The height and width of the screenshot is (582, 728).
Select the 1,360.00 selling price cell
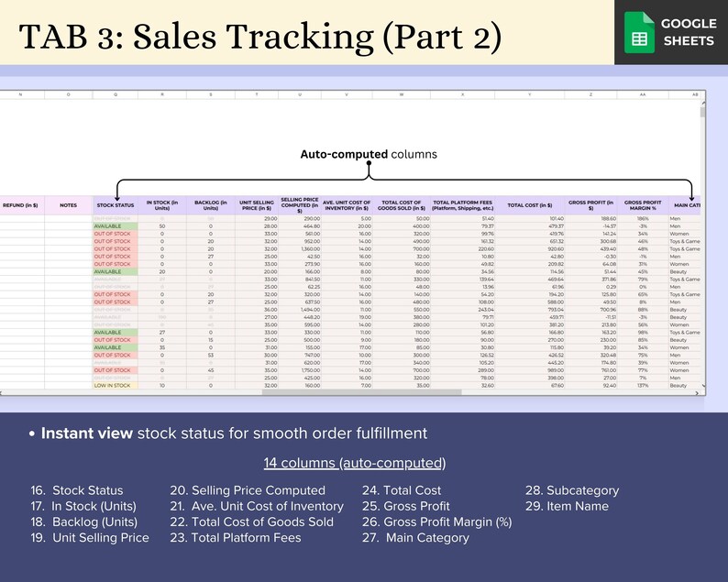click(x=300, y=248)
